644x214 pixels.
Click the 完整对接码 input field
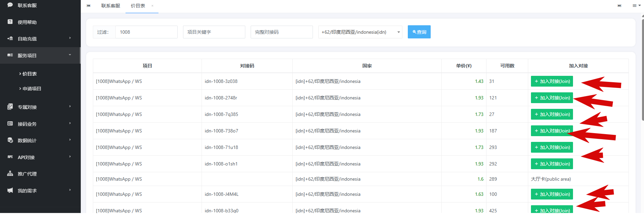coord(282,32)
